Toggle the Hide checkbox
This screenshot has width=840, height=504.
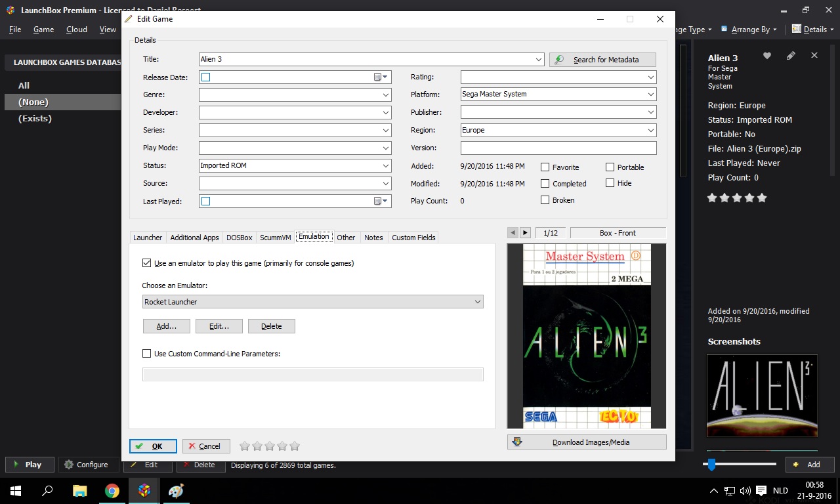coord(610,183)
